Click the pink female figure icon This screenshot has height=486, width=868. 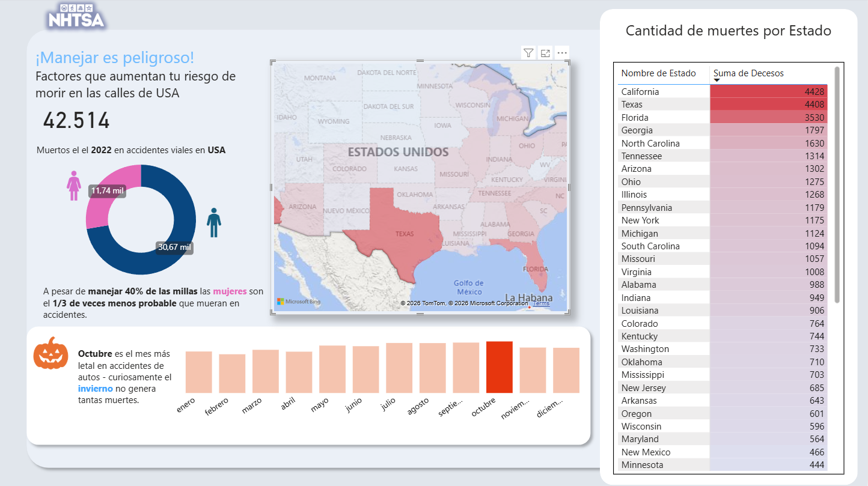pyautogui.click(x=74, y=185)
